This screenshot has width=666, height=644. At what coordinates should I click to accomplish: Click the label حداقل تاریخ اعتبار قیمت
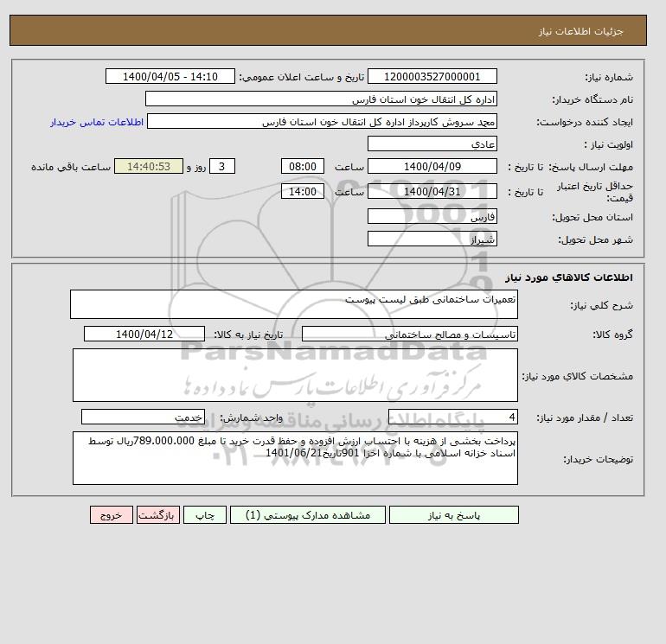(x=595, y=192)
